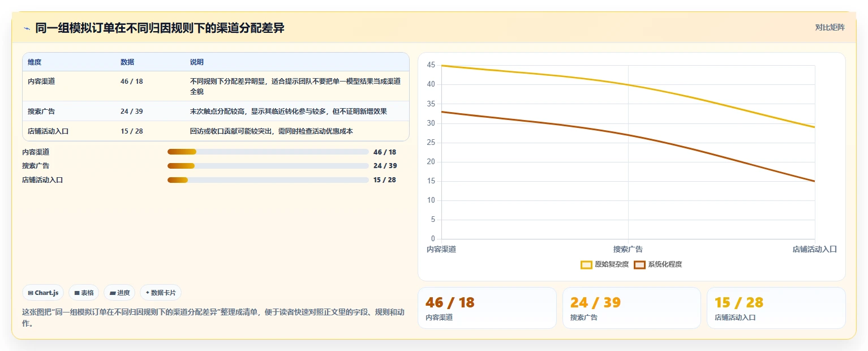868x351 pixels.
Task: Open the 46 / 18 内容渠道 data card
Action: pyautogui.click(x=487, y=308)
